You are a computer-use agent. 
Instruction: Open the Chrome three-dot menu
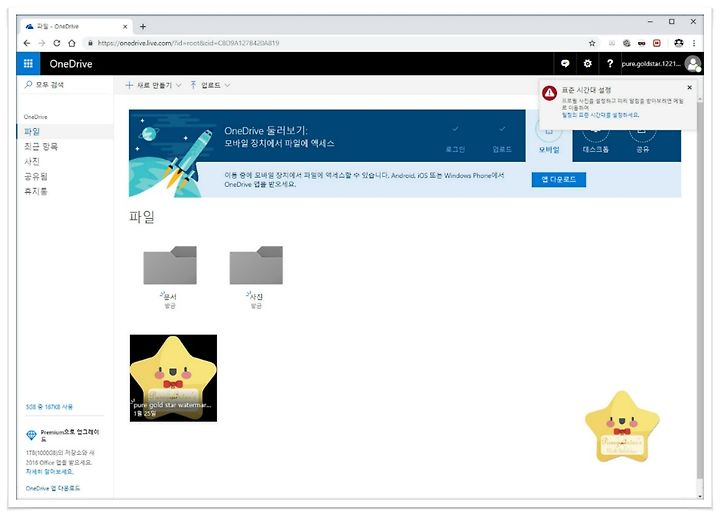pos(694,43)
